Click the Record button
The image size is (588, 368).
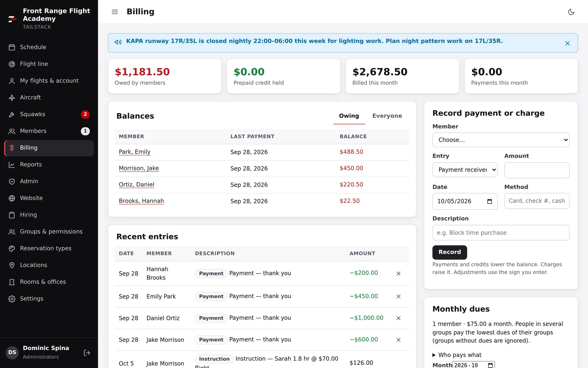pos(449,252)
